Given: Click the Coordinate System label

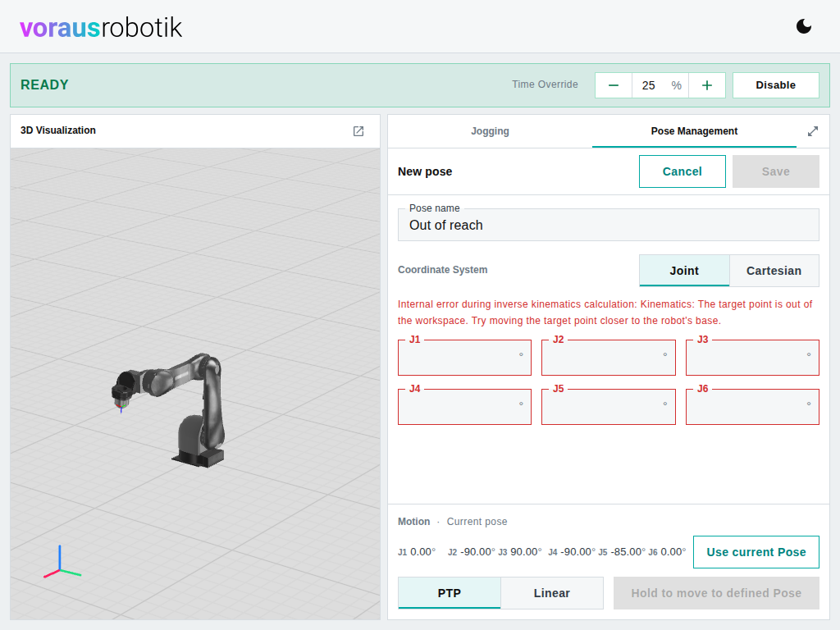Looking at the screenshot, I should click(442, 269).
